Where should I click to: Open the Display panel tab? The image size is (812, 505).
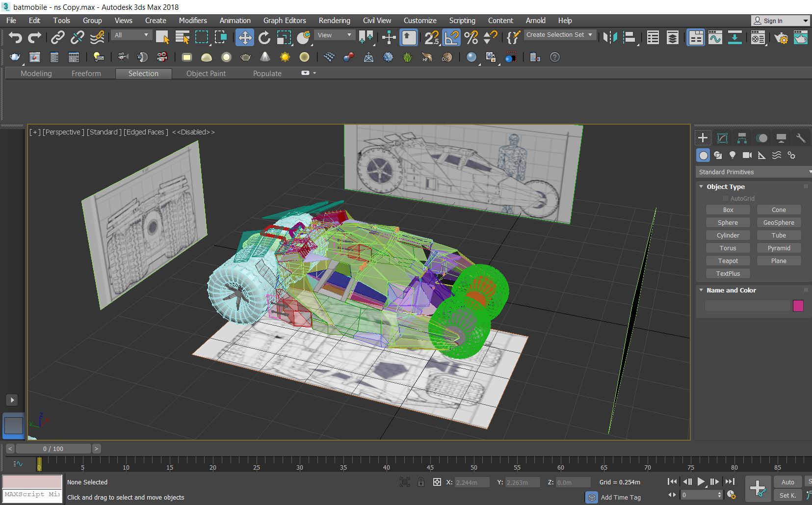[x=781, y=138]
